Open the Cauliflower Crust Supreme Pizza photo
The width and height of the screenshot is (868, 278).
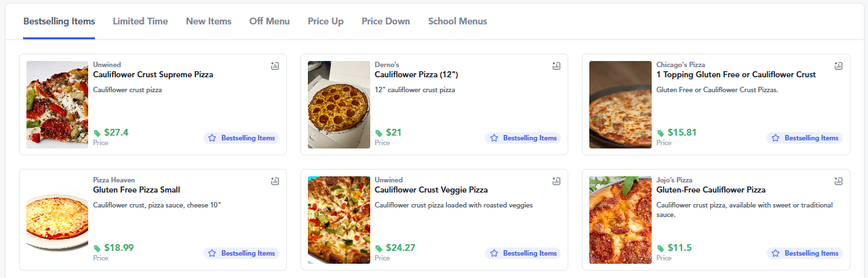pyautogui.click(x=57, y=104)
